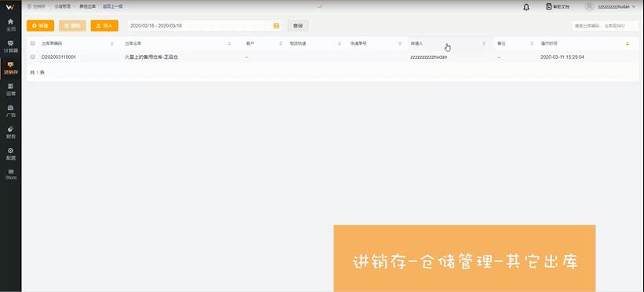Sort by the 申请人 column arrows
644x292 pixels.
484,43
